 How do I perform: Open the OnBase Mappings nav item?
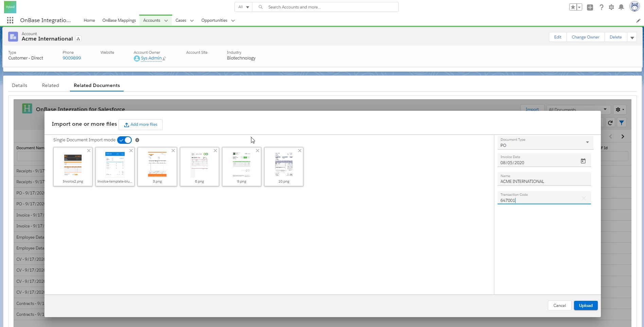click(x=119, y=20)
